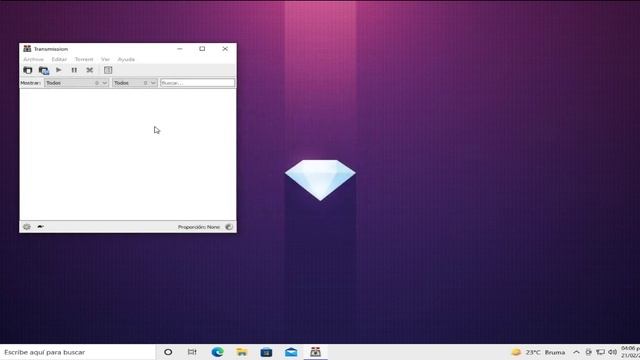Viewport: 640px width, 360px height.
Task: Focus the Buscar search field
Action: (198, 83)
